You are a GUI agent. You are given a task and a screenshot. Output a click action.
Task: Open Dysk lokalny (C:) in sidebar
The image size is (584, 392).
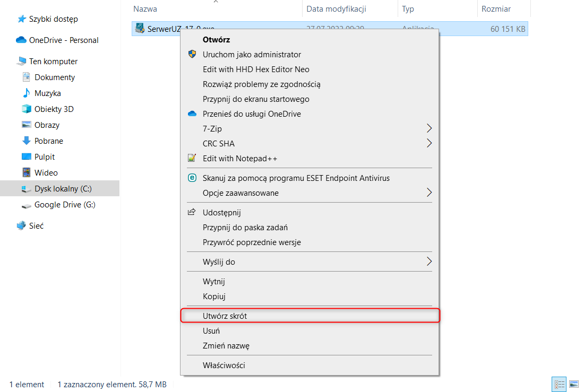(63, 189)
